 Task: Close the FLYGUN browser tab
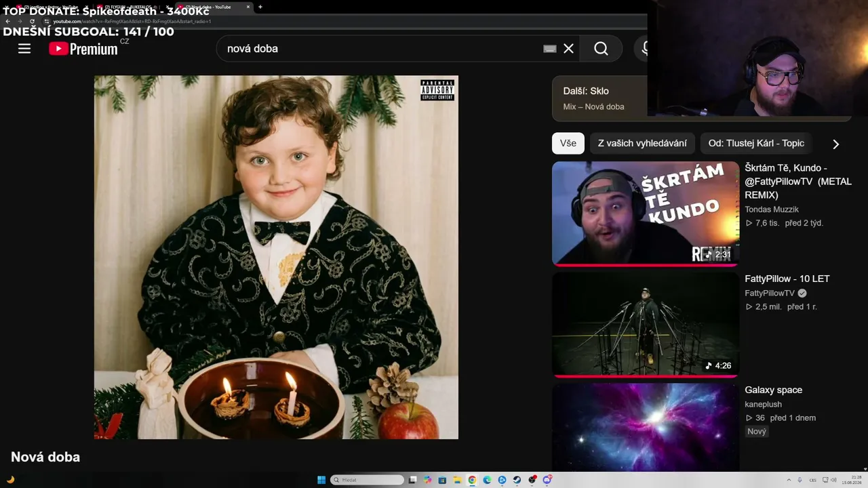pyautogui.click(x=168, y=7)
